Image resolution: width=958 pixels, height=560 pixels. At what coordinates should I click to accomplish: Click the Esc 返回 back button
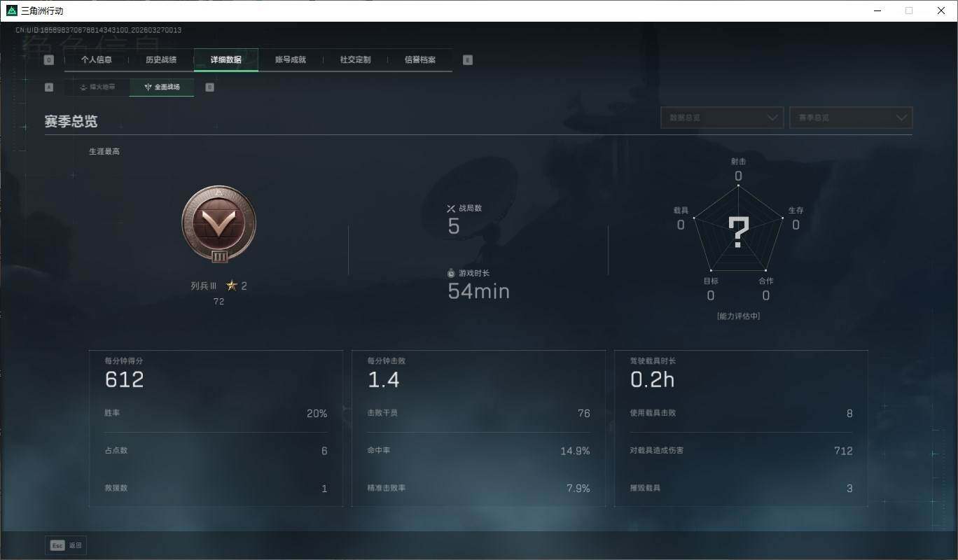coord(66,545)
